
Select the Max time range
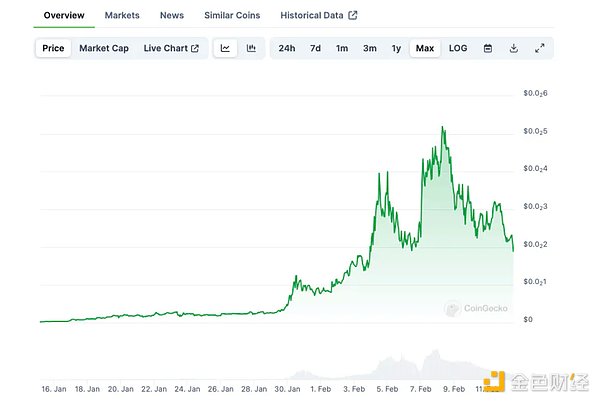(x=425, y=48)
